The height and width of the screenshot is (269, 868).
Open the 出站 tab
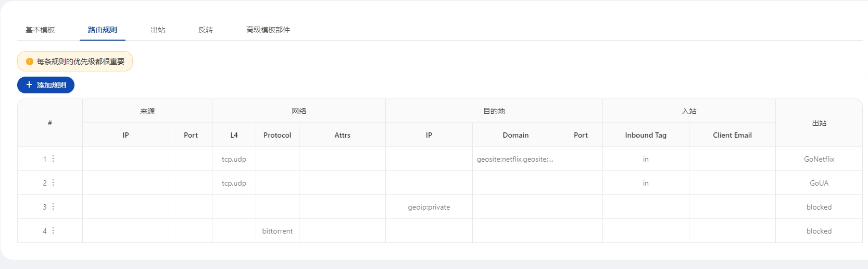pos(158,30)
